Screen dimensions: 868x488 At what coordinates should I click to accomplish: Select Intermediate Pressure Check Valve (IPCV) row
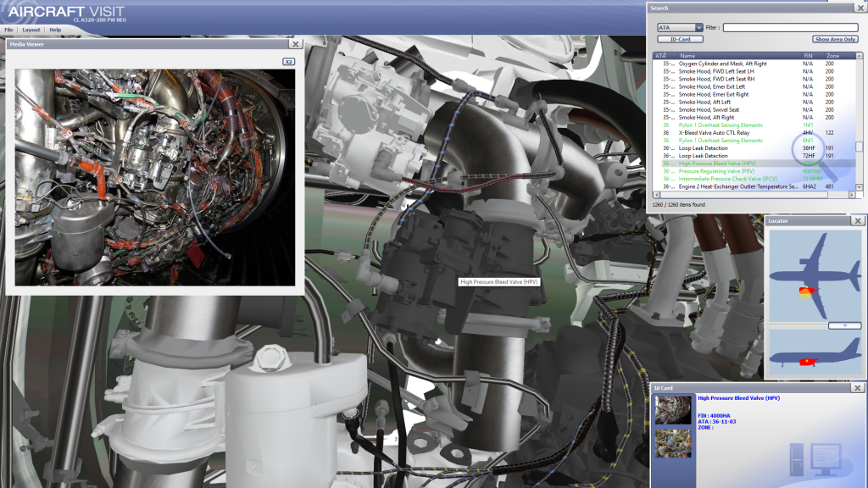pos(754,180)
